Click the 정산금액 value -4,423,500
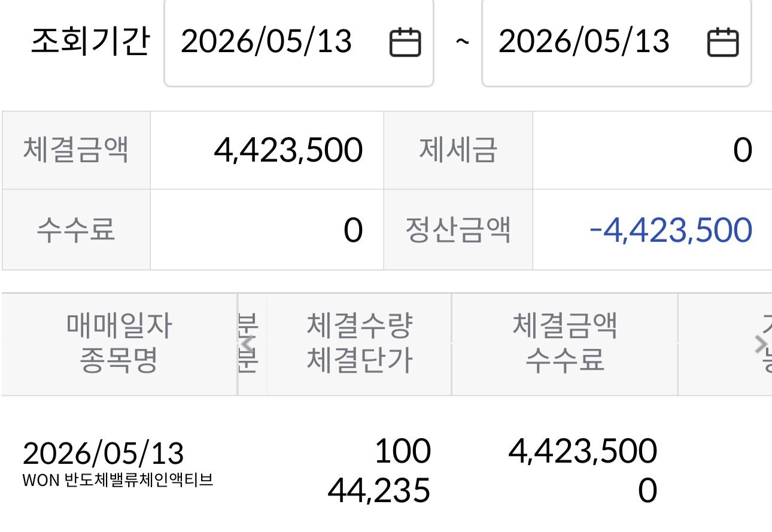This screenshot has width=772, height=532. pos(670,230)
